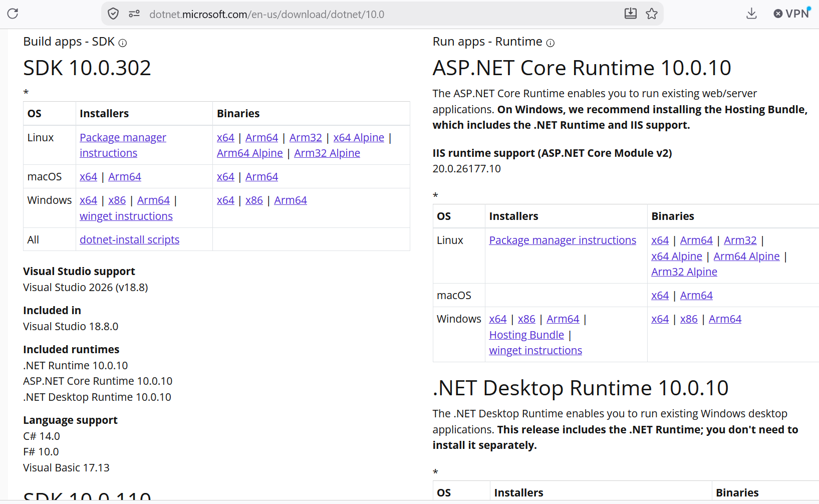Download ASP.NET Core Runtime Linux x64 binary

coord(660,240)
